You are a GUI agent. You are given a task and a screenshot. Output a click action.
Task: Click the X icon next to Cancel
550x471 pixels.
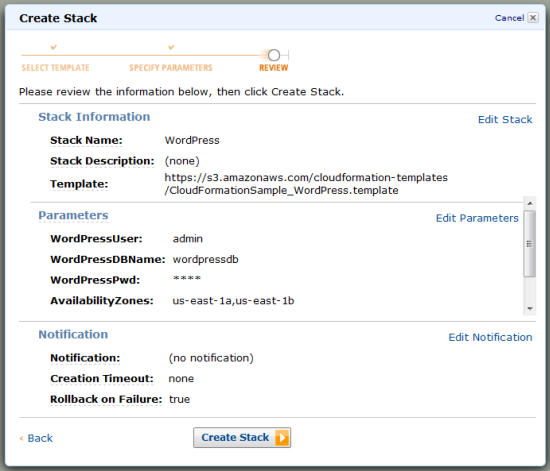click(x=533, y=18)
